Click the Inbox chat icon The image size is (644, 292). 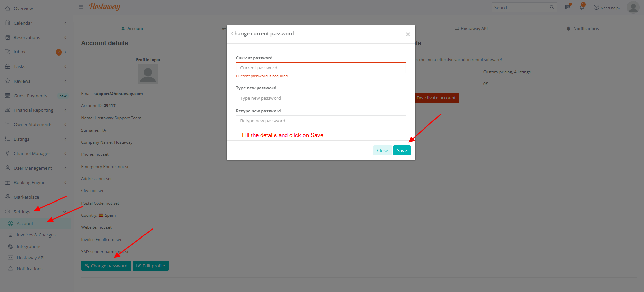(x=8, y=52)
